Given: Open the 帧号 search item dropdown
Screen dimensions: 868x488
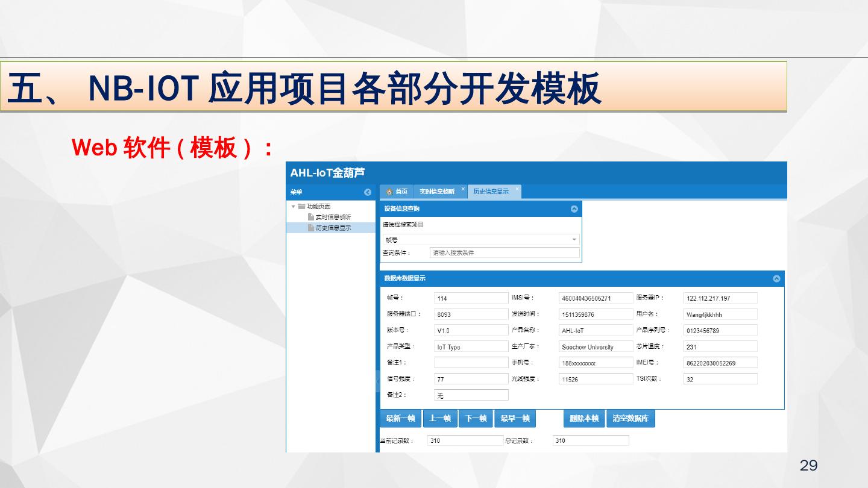Looking at the screenshot, I should coord(574,240).
